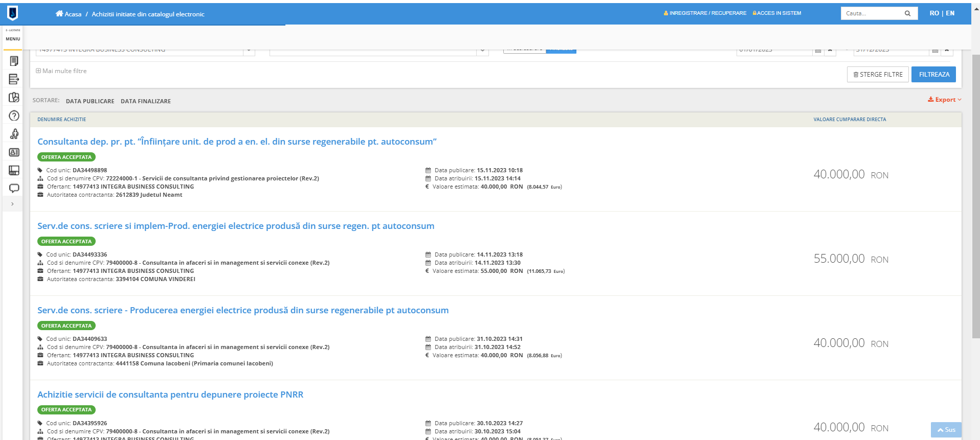
Task: Switch language to RO
Action: 934,13
